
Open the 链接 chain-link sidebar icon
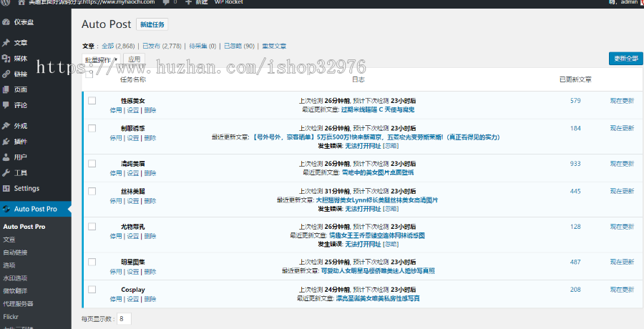pyautogui.click(x=6, y=74)
